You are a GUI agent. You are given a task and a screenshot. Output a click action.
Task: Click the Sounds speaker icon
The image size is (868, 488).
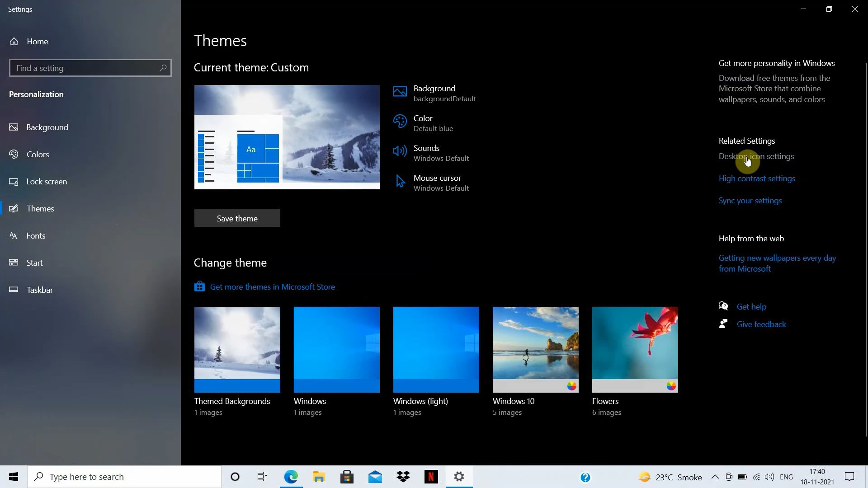400,151
